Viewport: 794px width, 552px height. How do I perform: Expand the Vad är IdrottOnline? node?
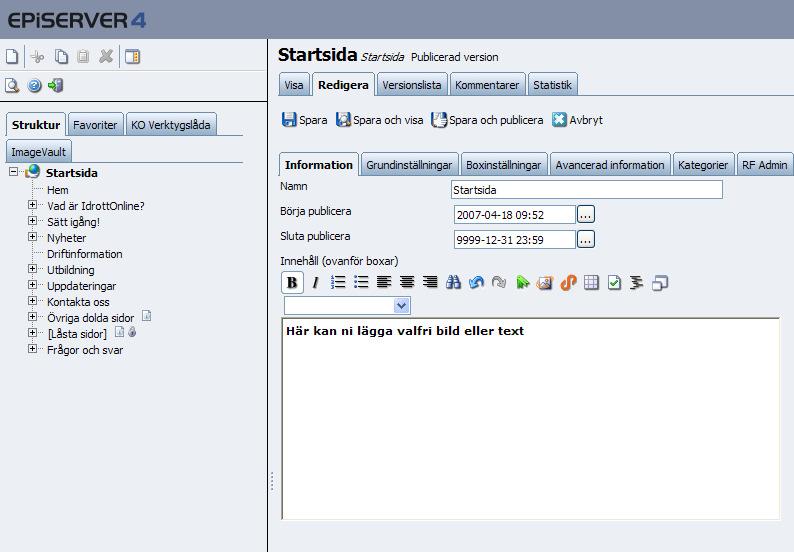tap(32, 205)
